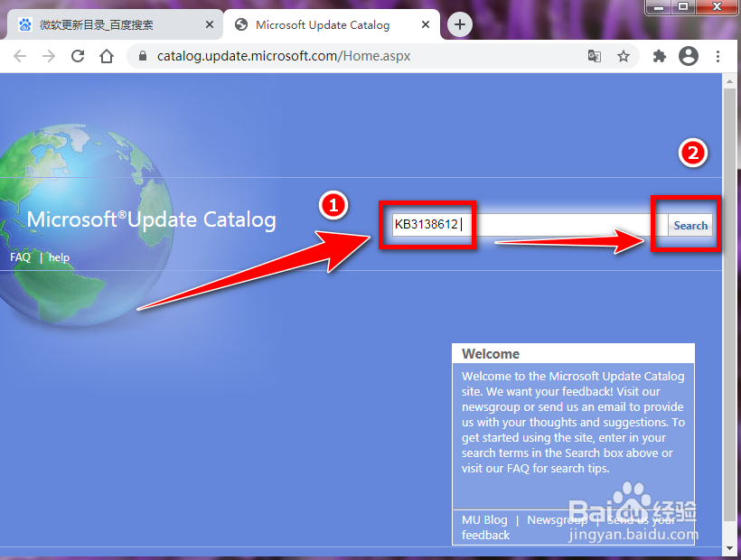Viewport: 741px width, 560px height.
Task: Open a new tab
Action: tap(460, 24)
